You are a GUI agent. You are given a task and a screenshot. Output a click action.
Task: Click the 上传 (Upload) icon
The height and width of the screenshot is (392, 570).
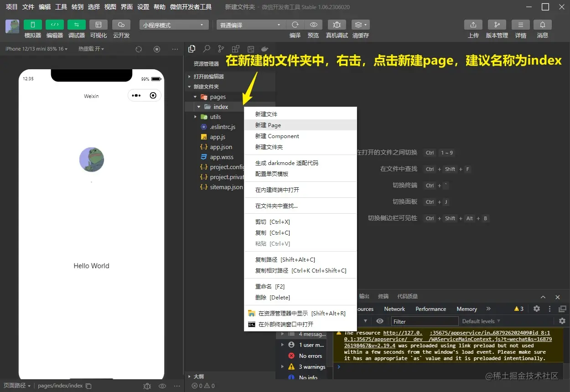473,25
